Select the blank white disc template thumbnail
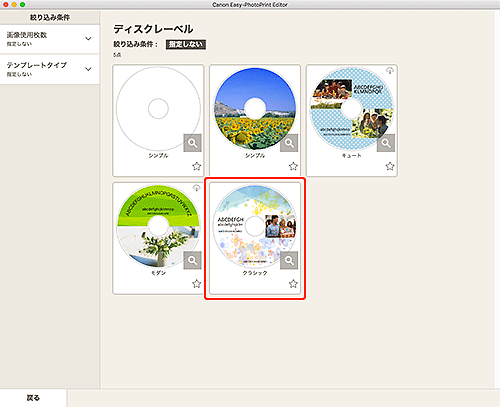 [x=158, y=109]
